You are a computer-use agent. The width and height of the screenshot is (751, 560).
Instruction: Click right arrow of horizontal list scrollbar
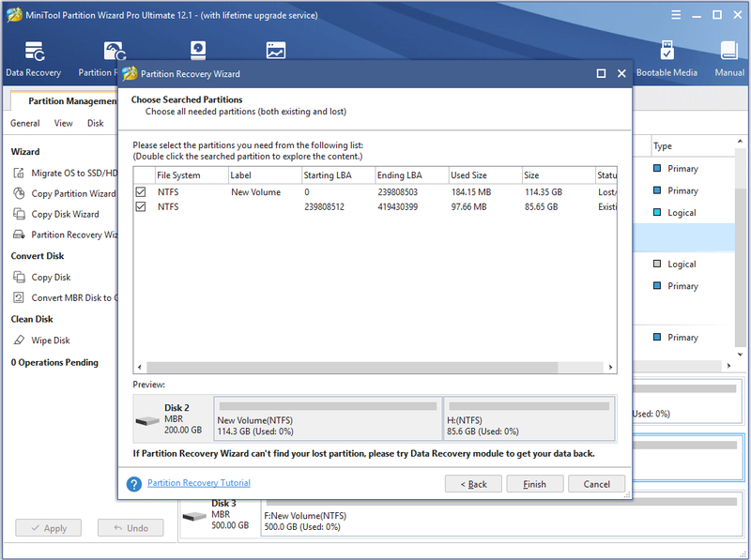point(610,367)
